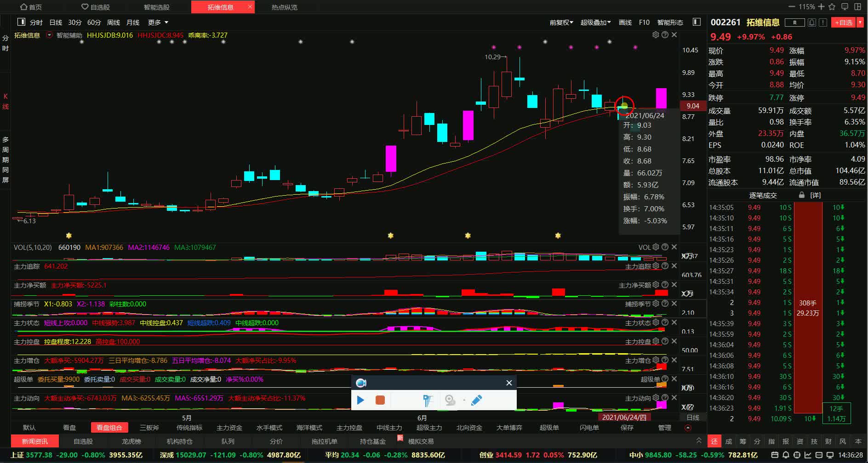Image resolution: width=868 pixels, height=463 pixels.
Task: Switch to 自选股 tab
Action: pyautogui.click(x=96, y=7)
